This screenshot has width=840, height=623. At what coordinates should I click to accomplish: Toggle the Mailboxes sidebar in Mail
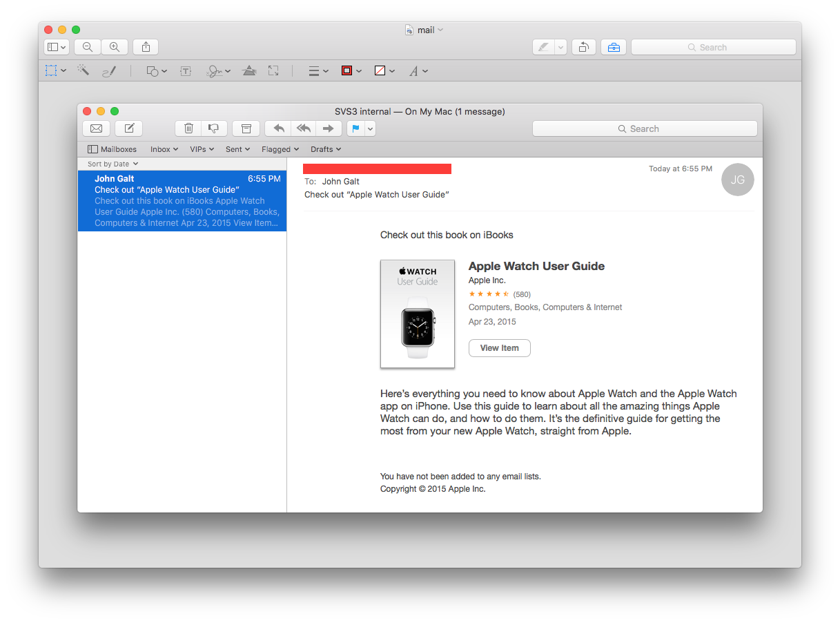pos(112,149)
